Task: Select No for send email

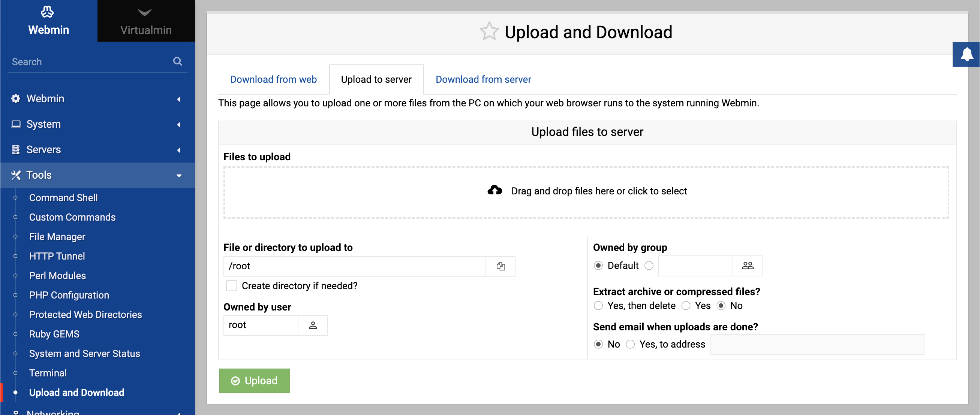Action: [598, 344]
